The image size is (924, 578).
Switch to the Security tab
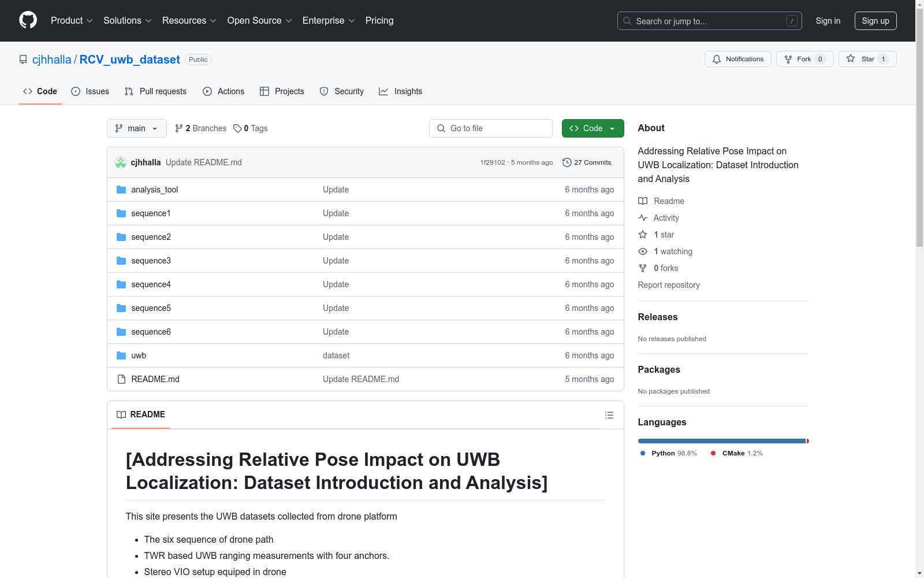[x=342, y=91]
